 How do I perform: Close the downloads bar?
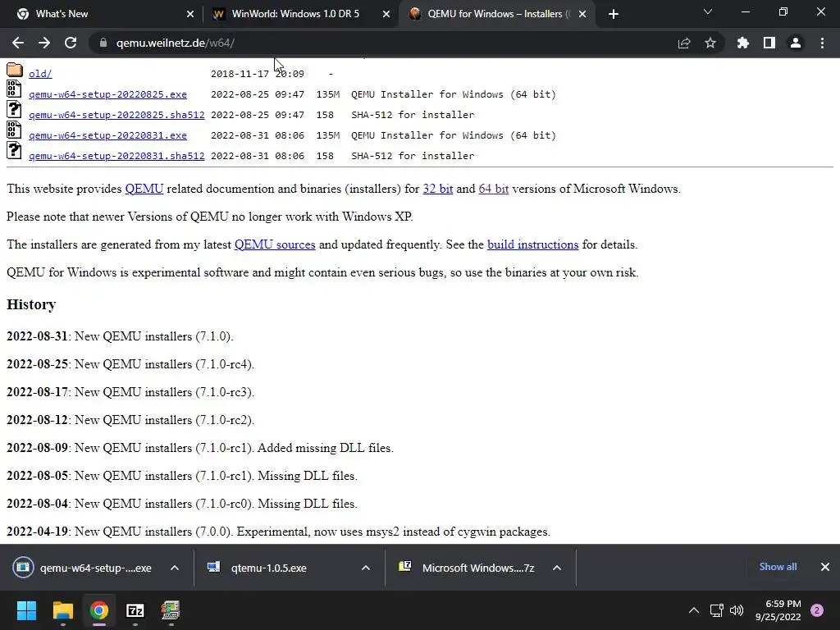[825, 566]
